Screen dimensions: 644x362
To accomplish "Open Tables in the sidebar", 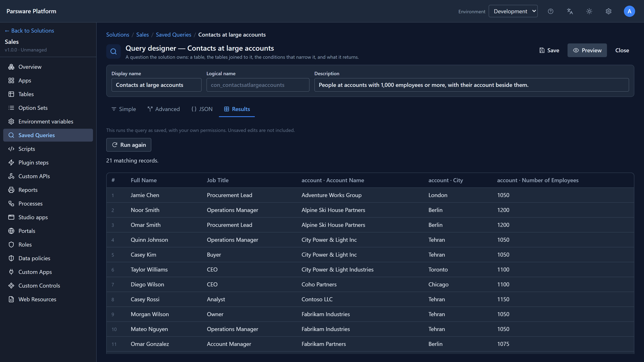I will click(x=48, y=94).
